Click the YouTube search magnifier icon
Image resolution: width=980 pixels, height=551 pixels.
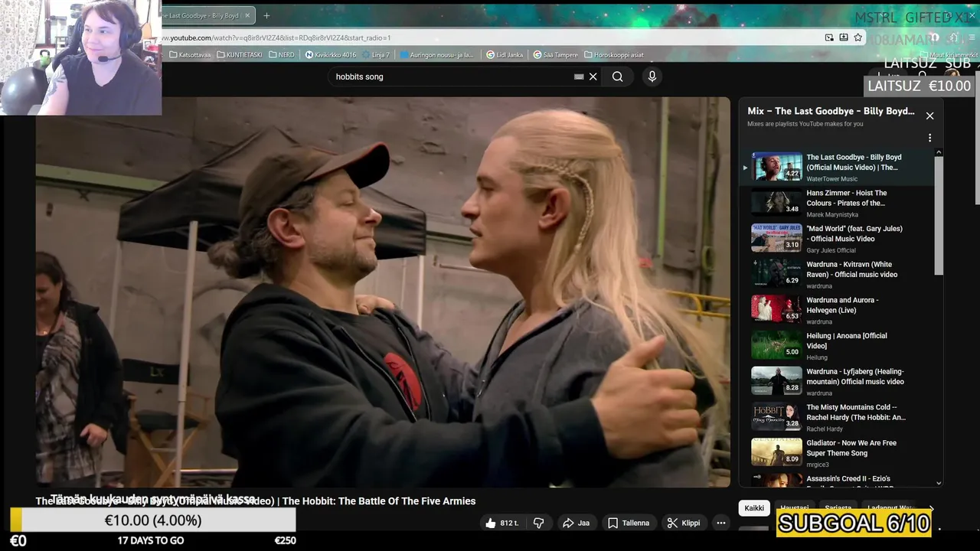tap(617, 77)
